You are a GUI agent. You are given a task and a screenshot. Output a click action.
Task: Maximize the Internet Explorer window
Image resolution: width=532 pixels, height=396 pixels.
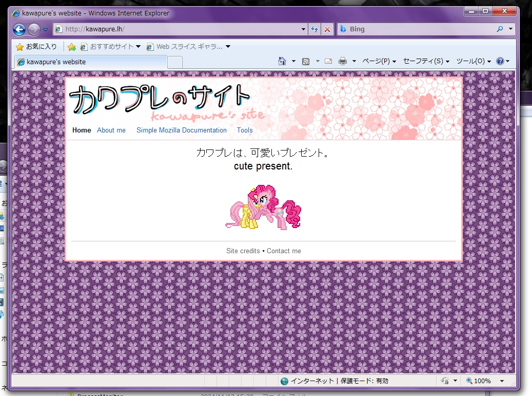point(485,11)
